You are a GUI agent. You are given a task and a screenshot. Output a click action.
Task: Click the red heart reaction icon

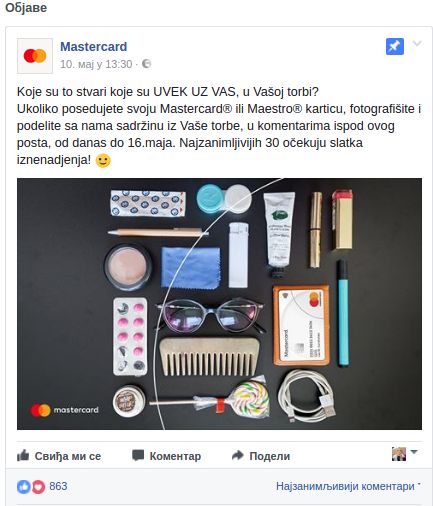38,487
